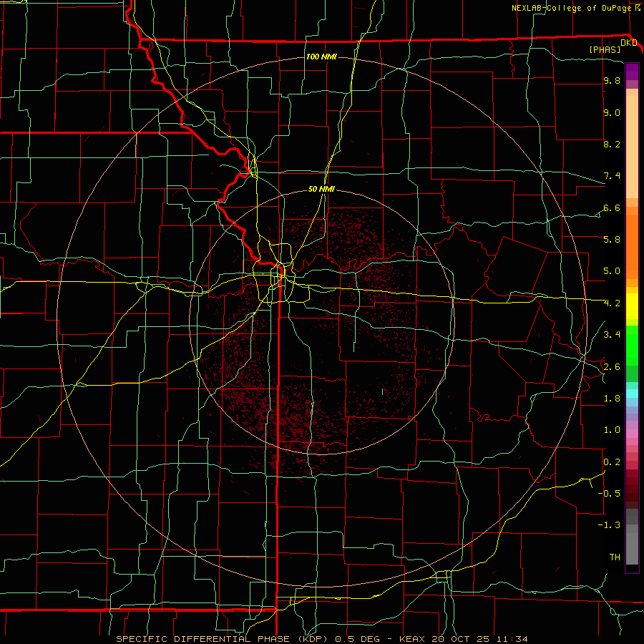Pick the gray bottom band of the scale

632,548
